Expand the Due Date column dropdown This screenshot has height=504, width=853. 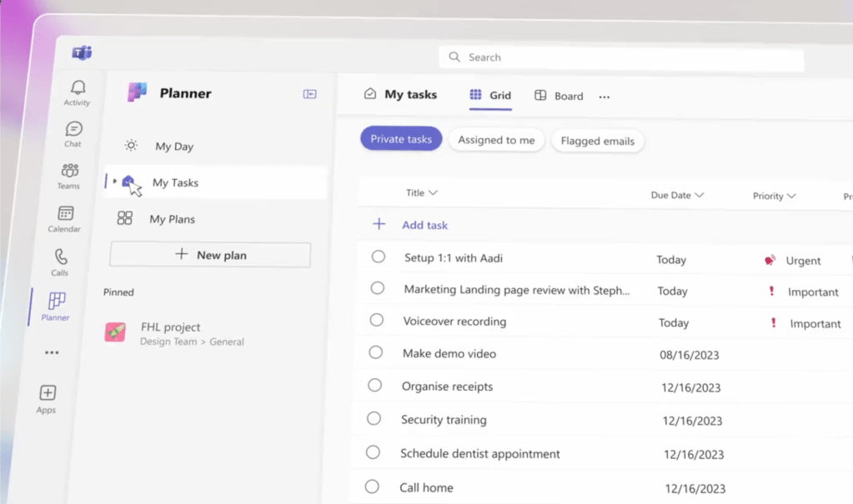point(699,195)
